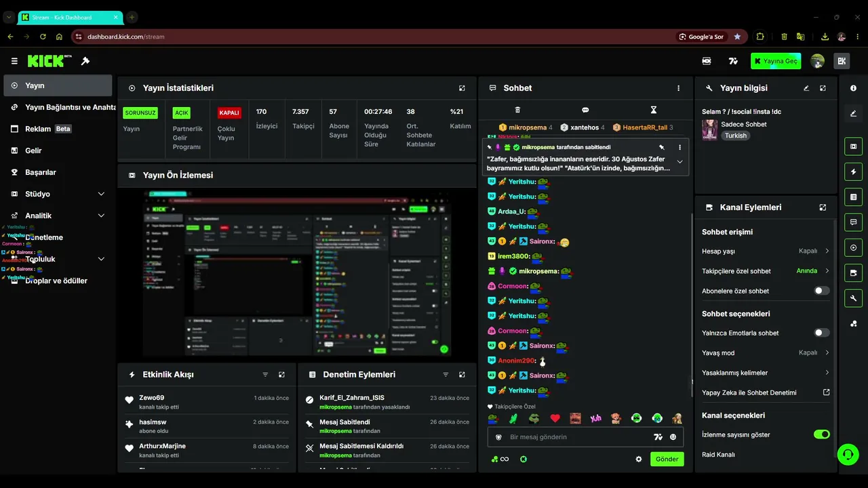Open Yayın Bağlantısı ve Anahtarı page
The height and width of the screenshot is (488, 868).
point(58,107)
